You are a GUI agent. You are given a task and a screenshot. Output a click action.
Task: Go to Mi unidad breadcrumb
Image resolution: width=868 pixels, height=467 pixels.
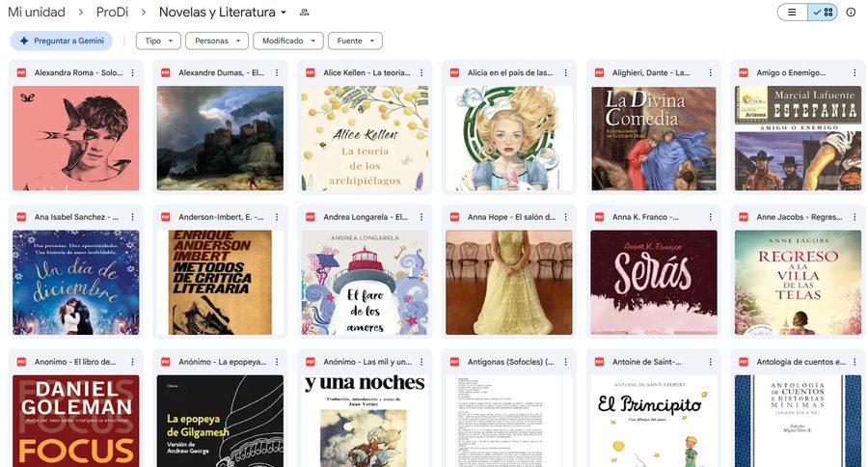pyautogui.click(x=37, y=13)
